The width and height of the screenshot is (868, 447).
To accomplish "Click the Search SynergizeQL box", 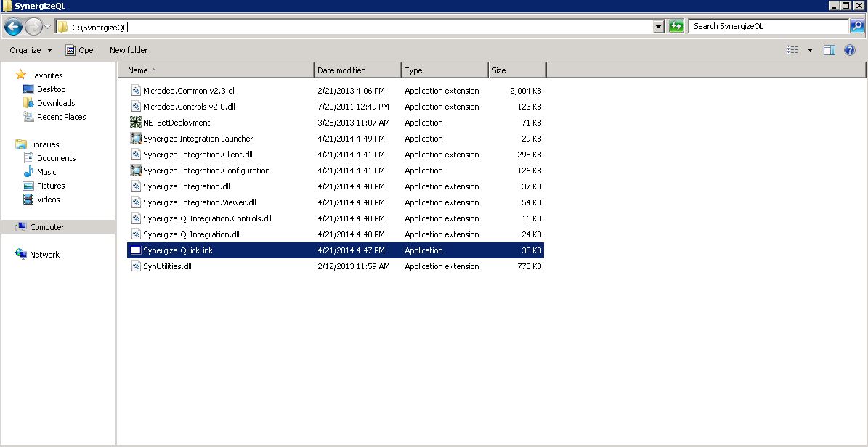I will (x=768, y=26).
